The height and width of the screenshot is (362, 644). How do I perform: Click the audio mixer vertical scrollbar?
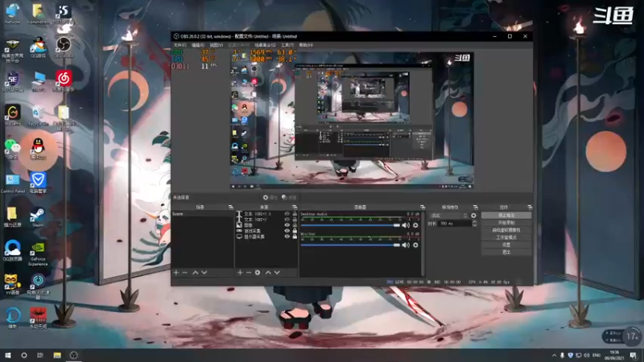click(x=423, y=244)
